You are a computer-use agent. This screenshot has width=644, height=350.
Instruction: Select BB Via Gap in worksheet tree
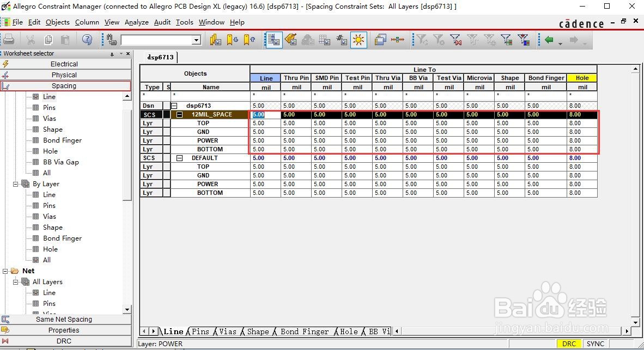pos(61,162)
